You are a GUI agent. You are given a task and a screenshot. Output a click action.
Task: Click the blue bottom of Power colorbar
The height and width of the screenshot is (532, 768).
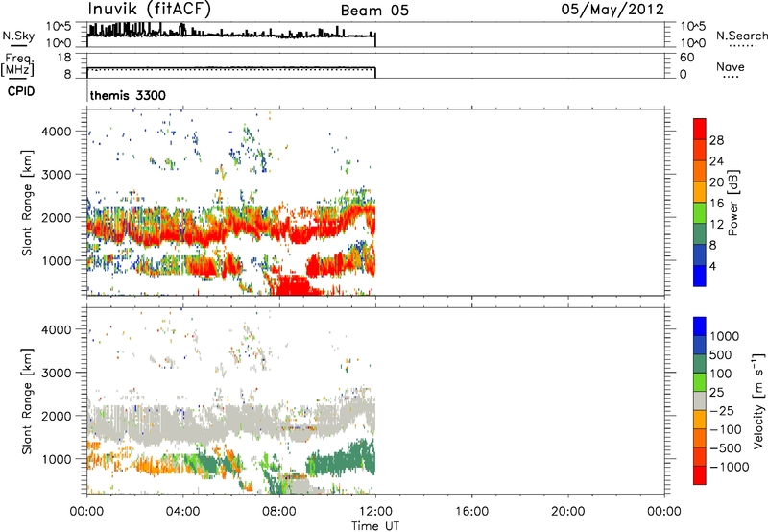pyautogui.click(x=700, y=276)
